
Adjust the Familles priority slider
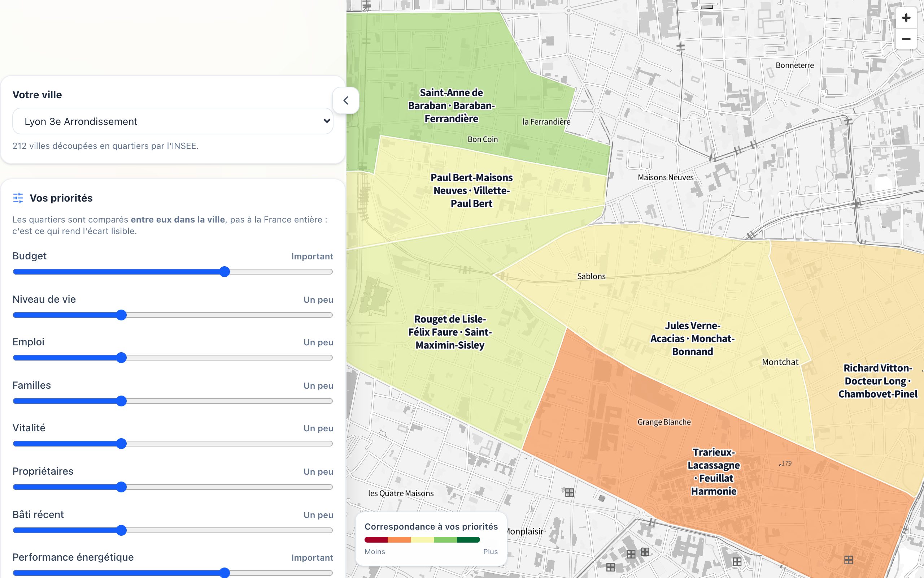(x=173, y=401)
